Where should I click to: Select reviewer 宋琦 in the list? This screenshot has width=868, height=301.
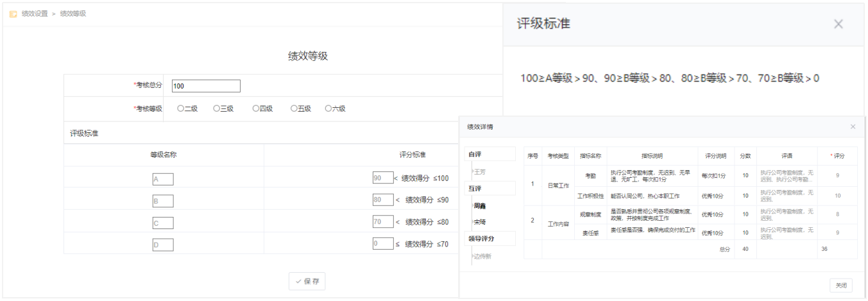click(480, 222)
